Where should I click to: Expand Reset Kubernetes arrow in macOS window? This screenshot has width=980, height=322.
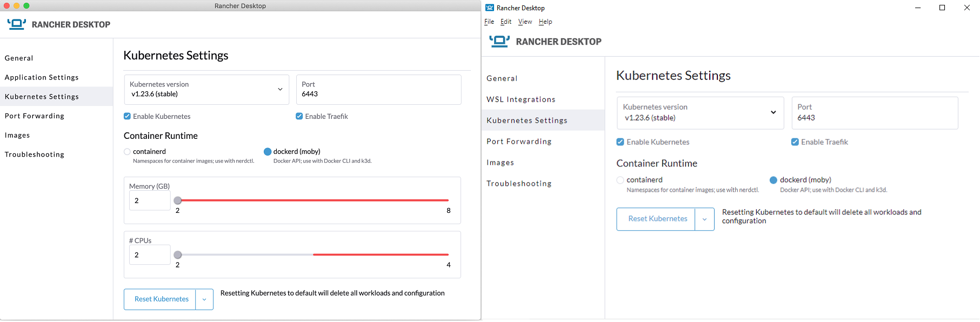click(x=204, y=299)
